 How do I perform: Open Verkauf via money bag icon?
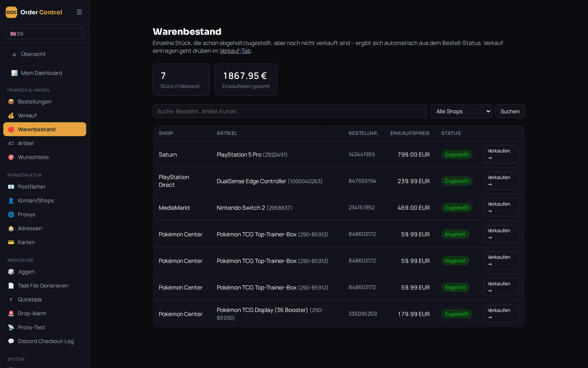coord(11,116)
